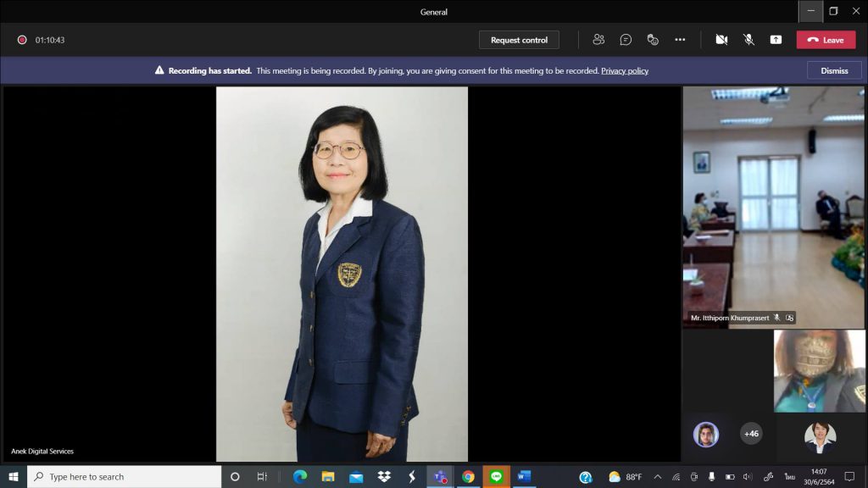Open the Wi-Fi network tray icon

tap(676, 477)
